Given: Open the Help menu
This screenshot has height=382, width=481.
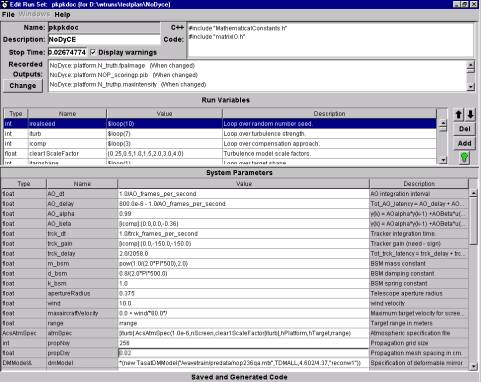Looking at the screenshot, I should tap(62, 15).
